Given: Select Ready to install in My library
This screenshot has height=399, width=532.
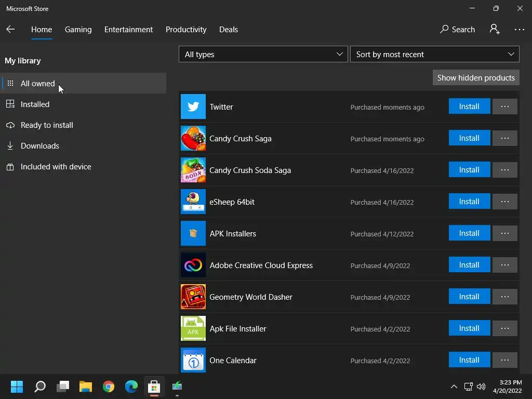Looking at the screenshot, I should [x=83, y=125].
